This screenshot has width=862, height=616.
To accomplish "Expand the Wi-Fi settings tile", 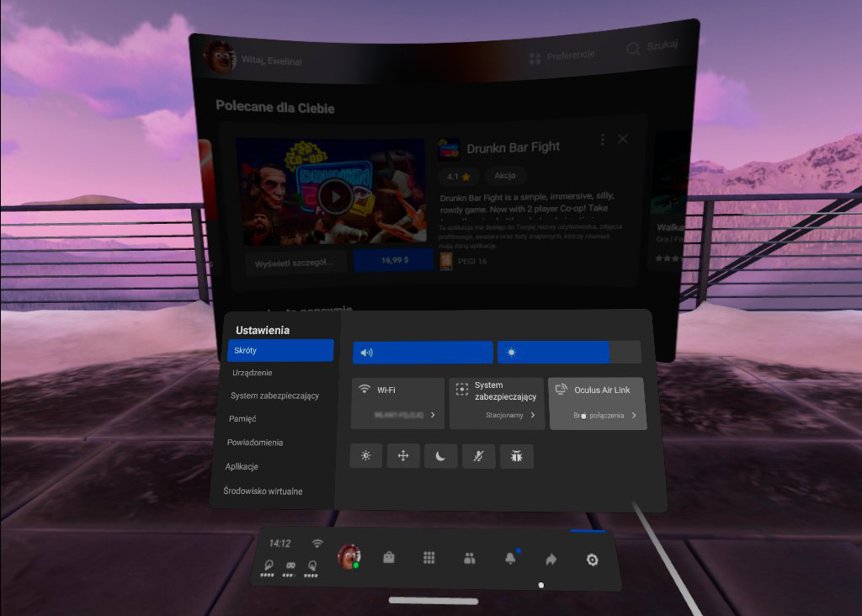I will point(397,403).
